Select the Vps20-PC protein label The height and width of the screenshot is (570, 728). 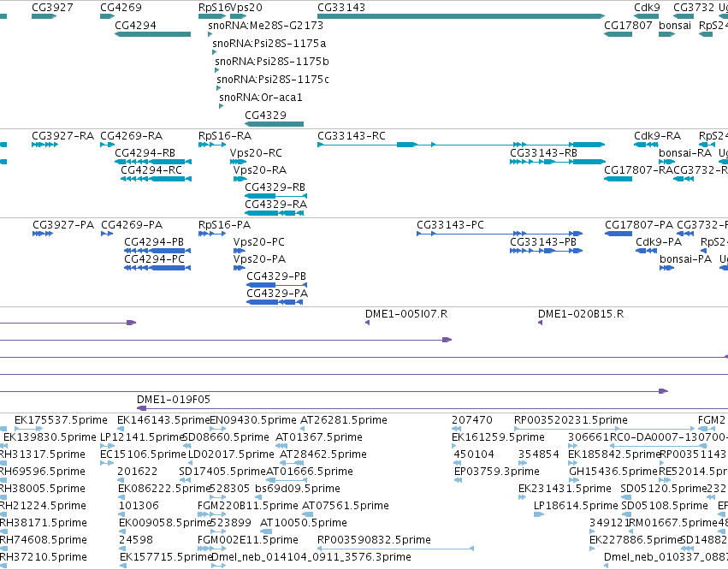click(x=258, y=242)
